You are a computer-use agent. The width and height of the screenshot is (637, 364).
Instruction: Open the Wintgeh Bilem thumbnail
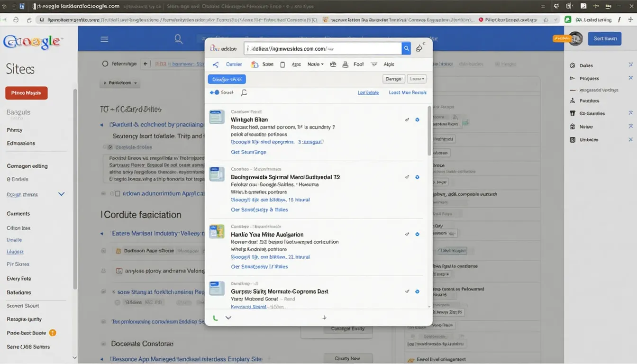(217, 117)
